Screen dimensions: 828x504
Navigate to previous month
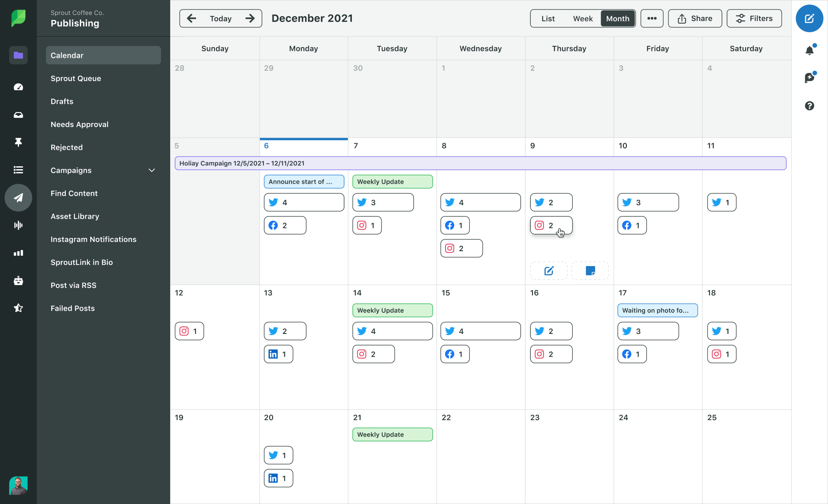(x=191, y=18)
